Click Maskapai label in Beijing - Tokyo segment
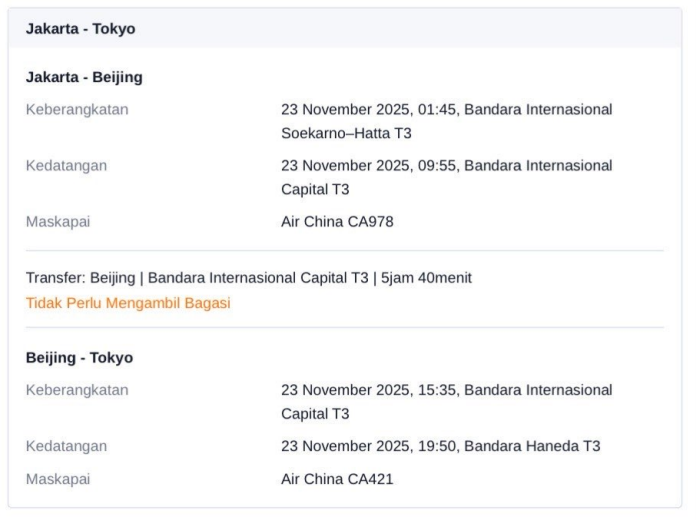696x520 pixels. 58,479
